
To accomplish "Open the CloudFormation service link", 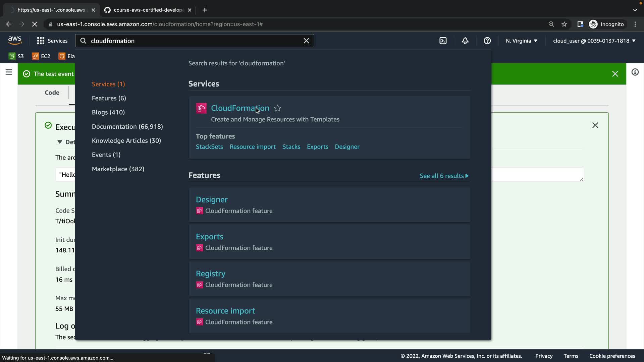I will 240,108.
